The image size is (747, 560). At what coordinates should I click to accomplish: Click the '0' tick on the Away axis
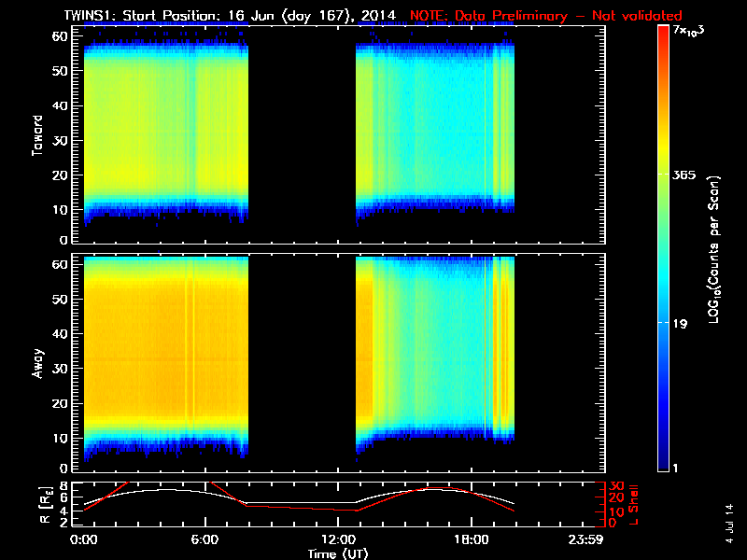[x=63, y=469]
